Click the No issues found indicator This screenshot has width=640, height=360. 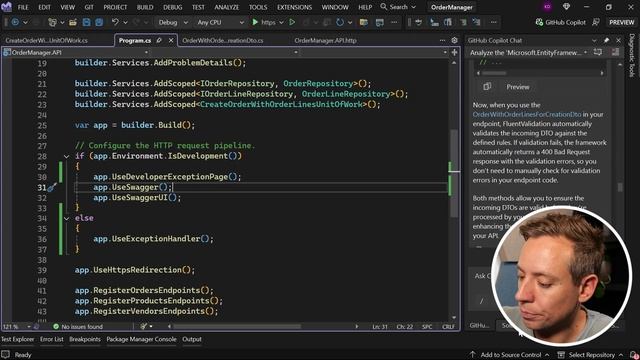(78, 327)
